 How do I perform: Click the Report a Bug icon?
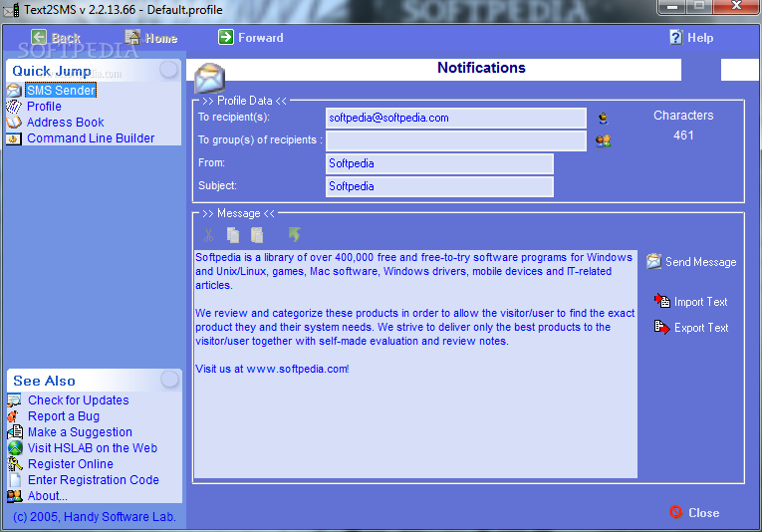tap(13, 416)
